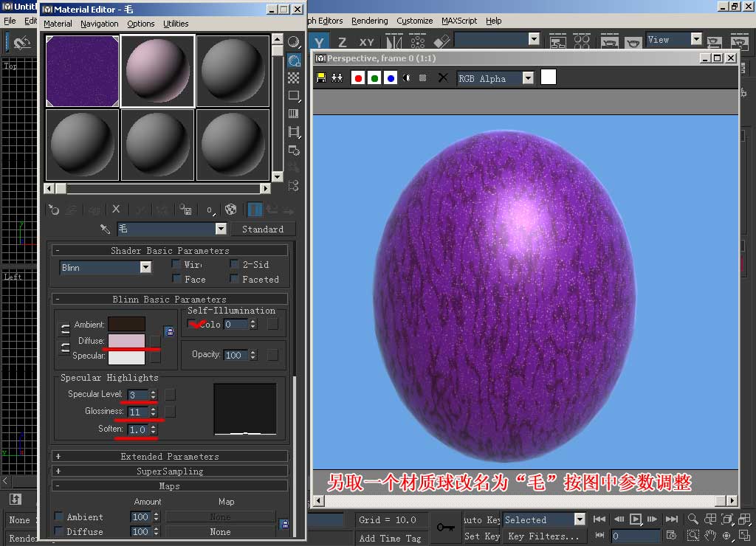
Task: Toggle the green channel in render window
Action: click(x=374, y=78)
